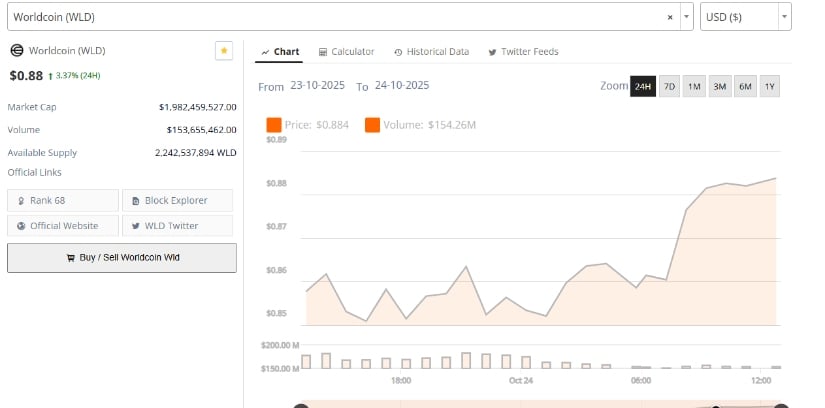Image resolution: width=825 pixels, height=408 pixels.
Task: Switch to the Calculator tab
Action: (x=346, y=52)
